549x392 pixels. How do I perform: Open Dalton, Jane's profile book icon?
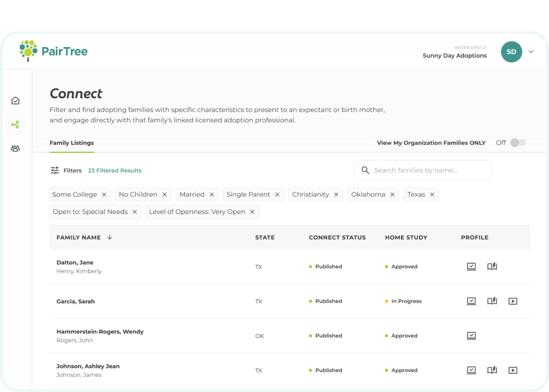tap(492, 267)
